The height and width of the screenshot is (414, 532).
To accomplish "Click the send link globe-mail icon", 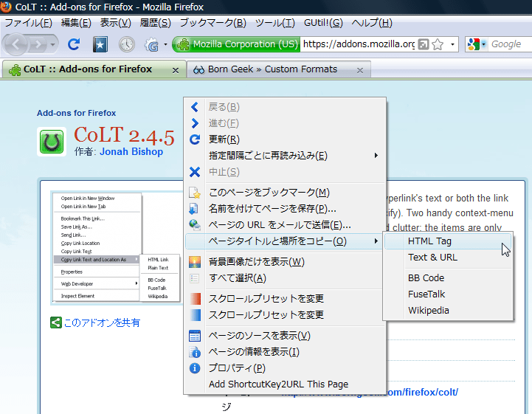I will [194, 224].
